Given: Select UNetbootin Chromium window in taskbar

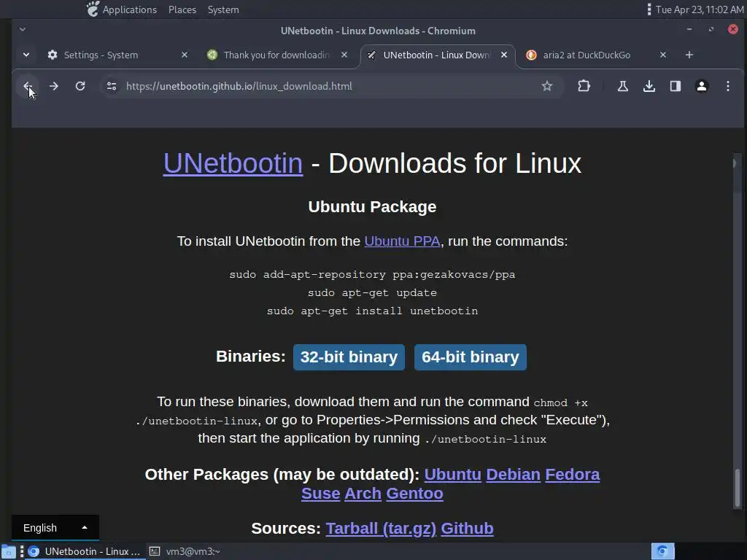Looking at the screenshot, I should coord(85,551).
